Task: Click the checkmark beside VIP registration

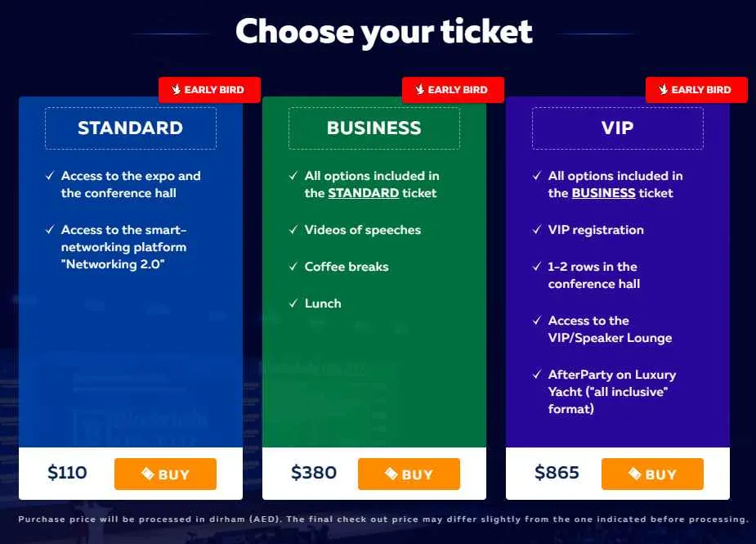Action: click(537, 230)
